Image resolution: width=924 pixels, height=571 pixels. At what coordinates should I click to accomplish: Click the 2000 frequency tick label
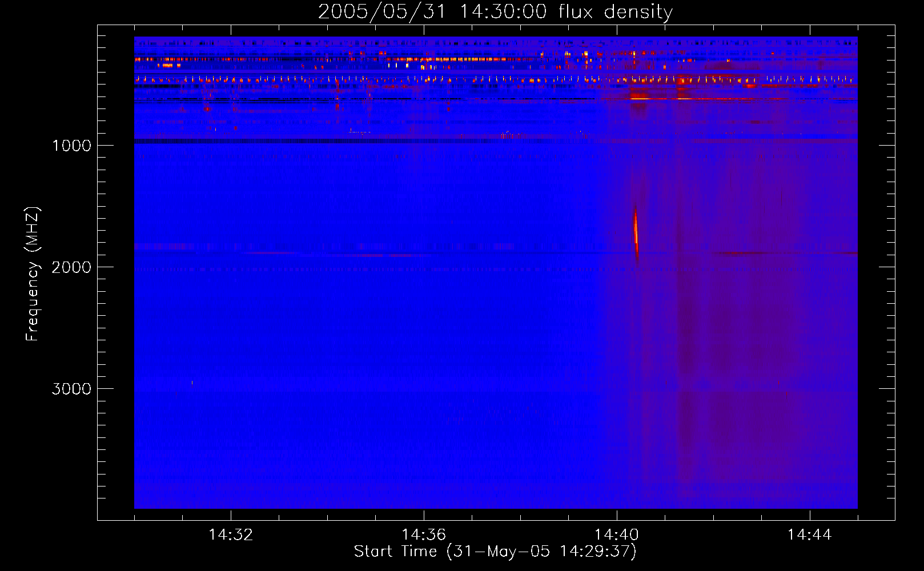coord(71,267)
